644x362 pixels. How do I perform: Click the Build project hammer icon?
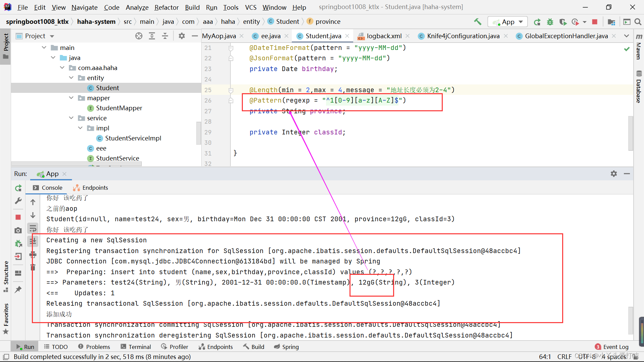[478, 22]
